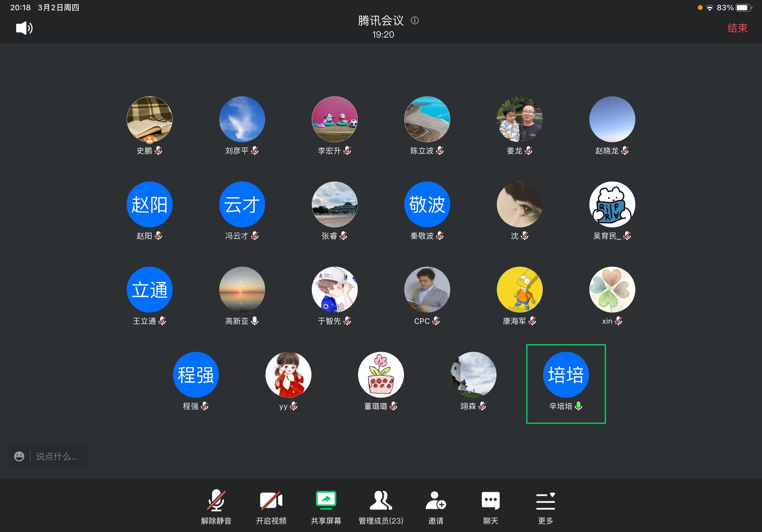This screenshot has width=762, height=532.
Task: Tap the Wi-Fi icon in status bar
Action: [710, 8]
